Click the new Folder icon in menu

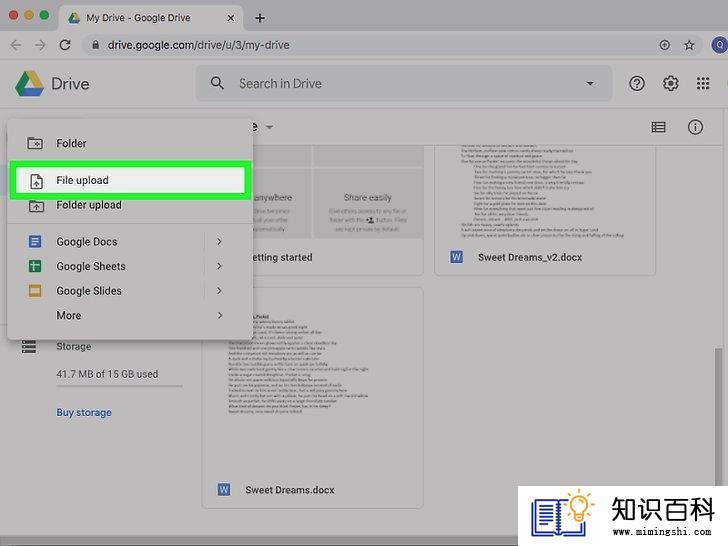pyautogui.click(x=35, y=143)
